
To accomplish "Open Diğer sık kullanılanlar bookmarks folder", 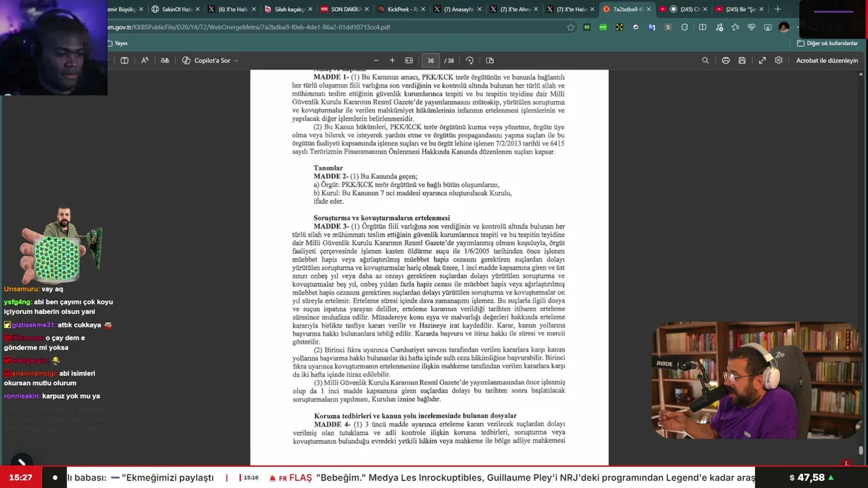I will (827, 43).
